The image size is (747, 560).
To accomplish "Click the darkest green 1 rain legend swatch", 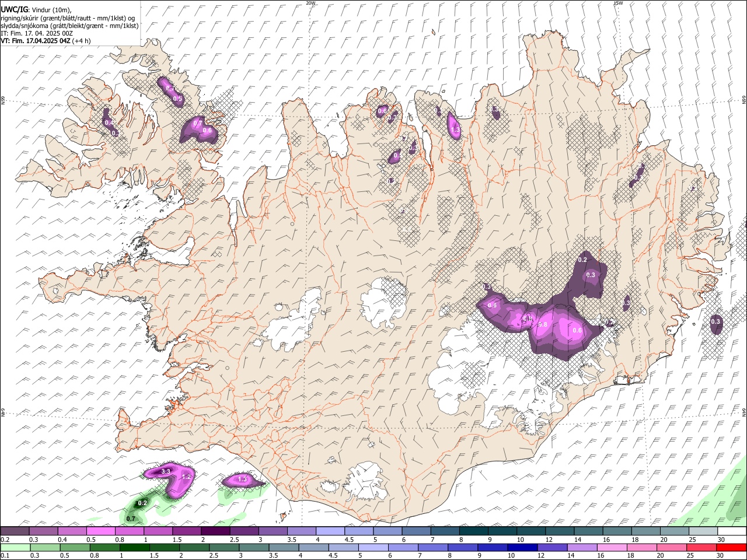I will [x=134, y=547].
